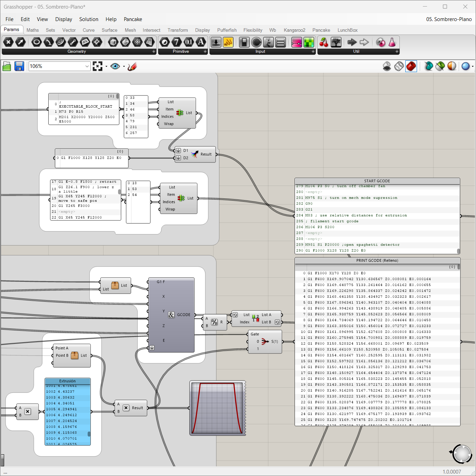The width and height of the screenshot is (476, 476).
Task: Click the Cherry Picker util icon
Action: (x=324, y=42)
